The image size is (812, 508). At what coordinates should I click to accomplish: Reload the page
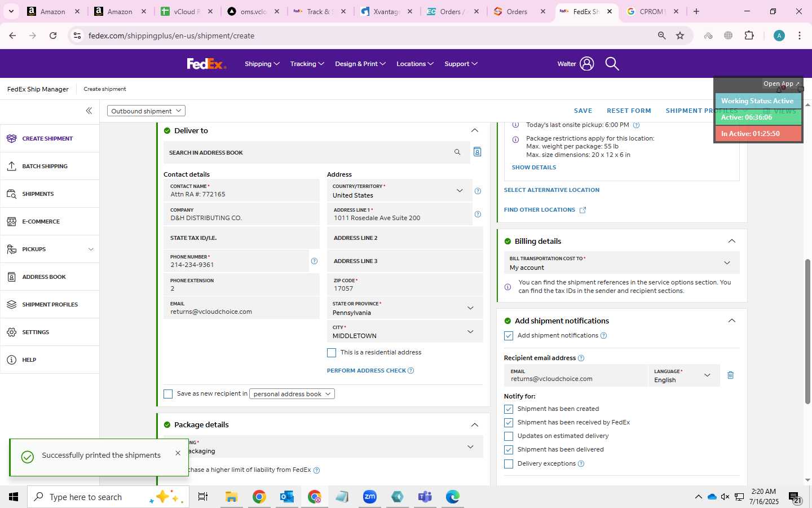coord(53,36)
